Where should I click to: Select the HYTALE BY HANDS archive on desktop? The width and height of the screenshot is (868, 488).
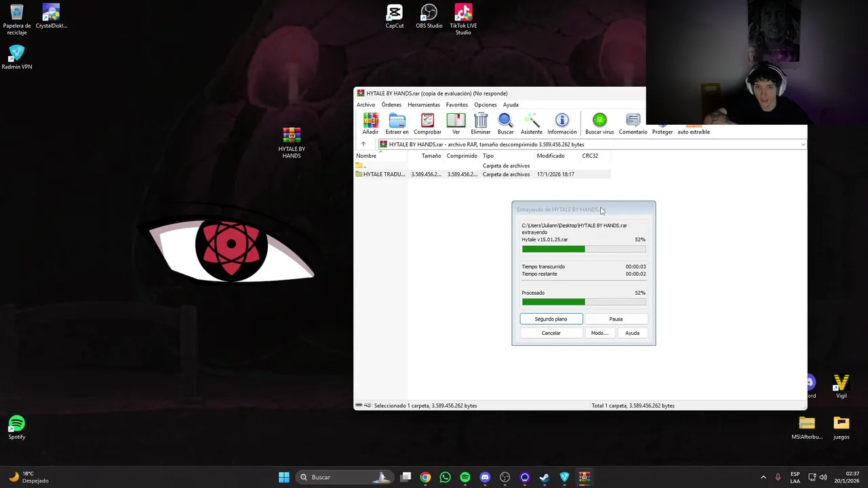pos(292,143)
